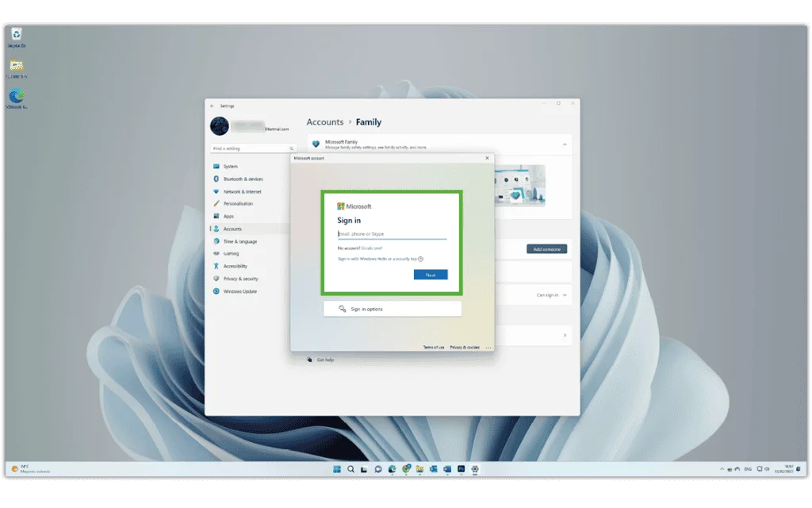812x508 pixels.
Task: Open the ellipsis menu in Microsoft account dialog
Action: pyautogui.click(x=488, y=348)
